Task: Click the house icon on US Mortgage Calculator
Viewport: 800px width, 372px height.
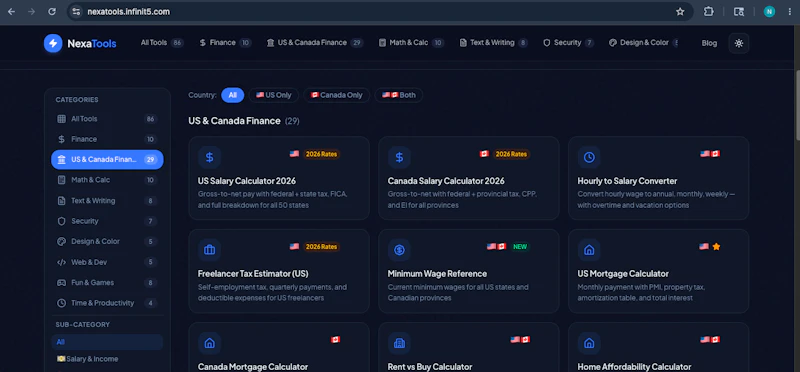Action: [589, 250]
